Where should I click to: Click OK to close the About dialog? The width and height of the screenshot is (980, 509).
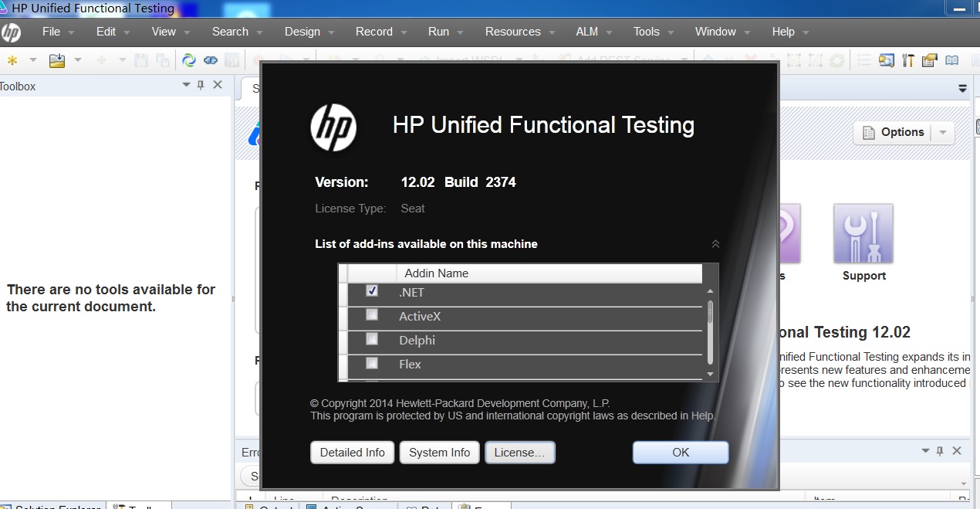tap(681, 453)
